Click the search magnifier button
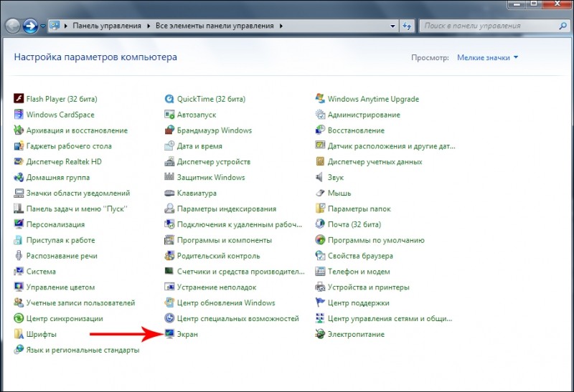This screenshot has width=574, height=392. tap(563, 26)
